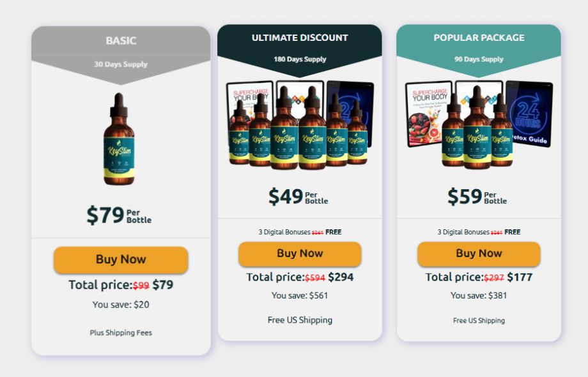Viewport: 588px width, 377px height.
Task: Click the $59 Per Bottle price
Action: coord(477,196)
